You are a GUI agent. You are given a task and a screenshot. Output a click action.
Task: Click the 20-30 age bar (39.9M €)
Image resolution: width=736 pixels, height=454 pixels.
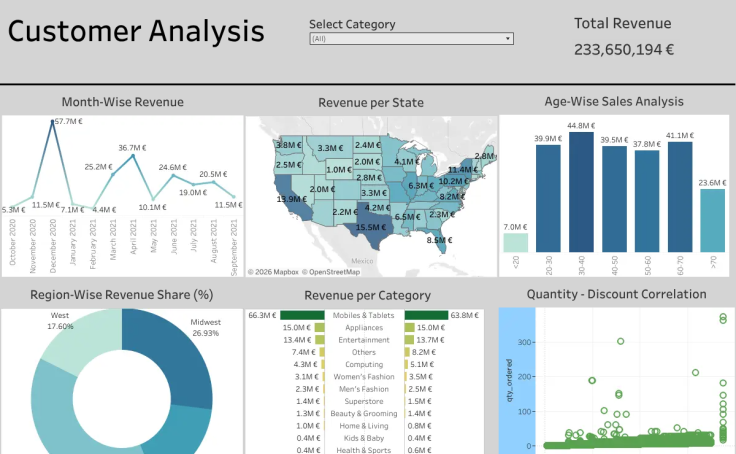click(x=548, y=199)
